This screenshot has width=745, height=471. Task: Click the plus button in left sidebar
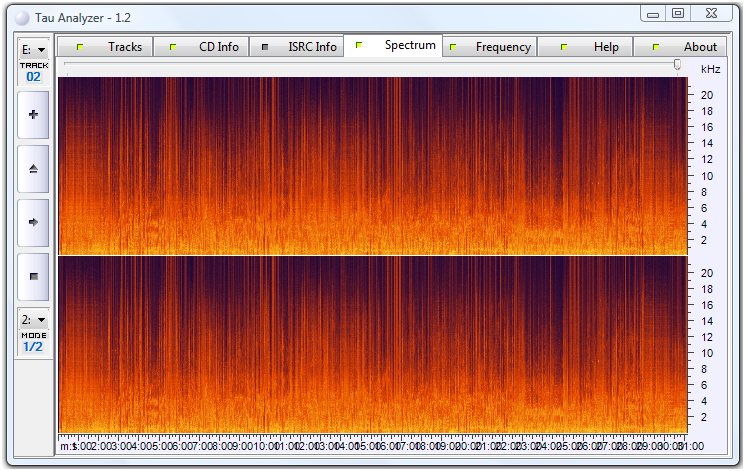click(33, 115)
